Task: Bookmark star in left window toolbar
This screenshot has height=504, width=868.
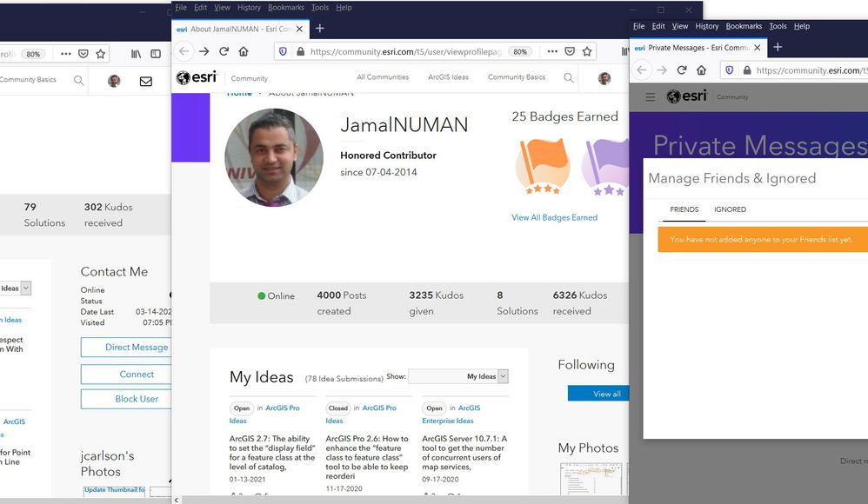Action: pyautogui.click(x=100, y=54)
